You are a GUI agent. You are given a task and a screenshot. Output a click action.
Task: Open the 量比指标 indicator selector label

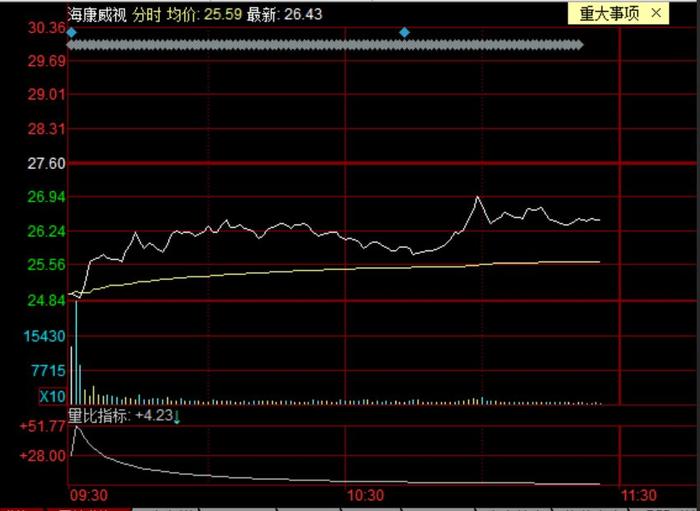click(x=99, y=416)
